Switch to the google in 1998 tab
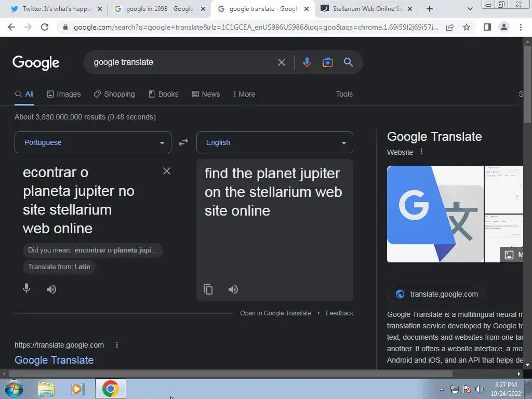This screenshot has height=399, width=532. point(159,9)
